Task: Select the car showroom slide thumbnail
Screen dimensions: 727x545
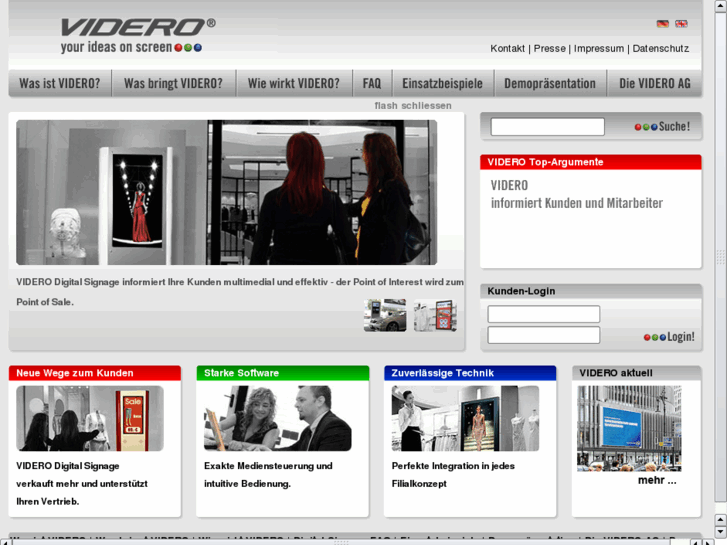Action: [385, 315]
